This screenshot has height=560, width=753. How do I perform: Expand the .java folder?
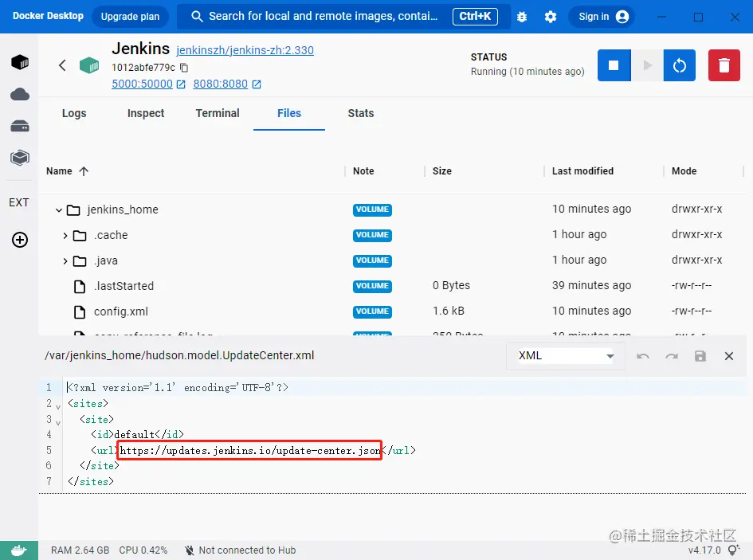coord(65,260)
